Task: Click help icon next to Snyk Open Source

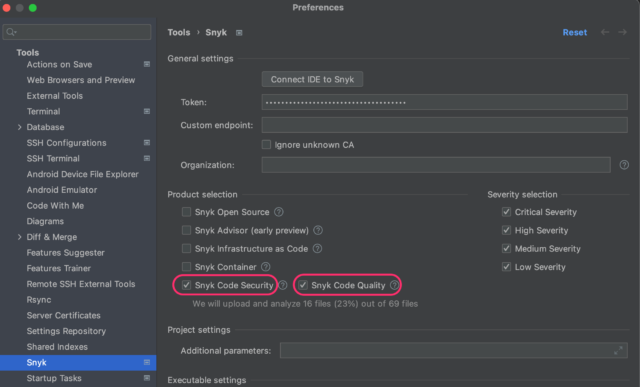Action: pos(279,212)
